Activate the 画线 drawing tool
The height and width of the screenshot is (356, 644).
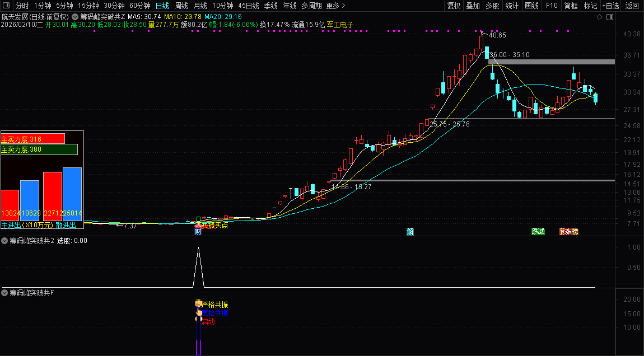(x=531, y=6)
